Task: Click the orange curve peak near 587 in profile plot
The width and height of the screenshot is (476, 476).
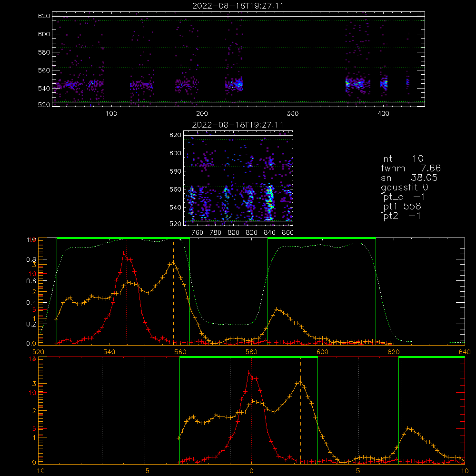Action: coord(276,309)
